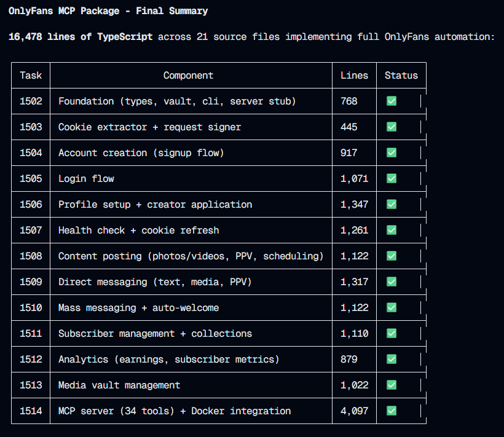The height and width of the screenshot is (437, 504).
Task: Click task number 1509
Action: tap(31, 281)
